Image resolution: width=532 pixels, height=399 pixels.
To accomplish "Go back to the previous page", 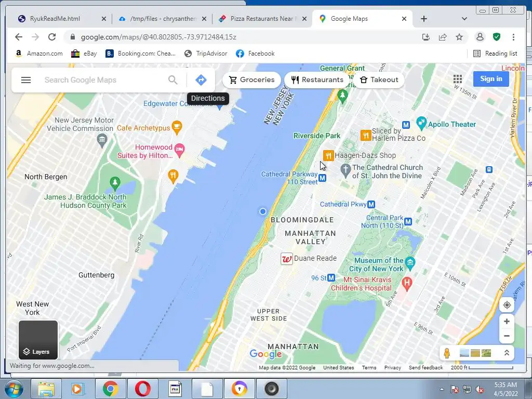I will [19, 37].
